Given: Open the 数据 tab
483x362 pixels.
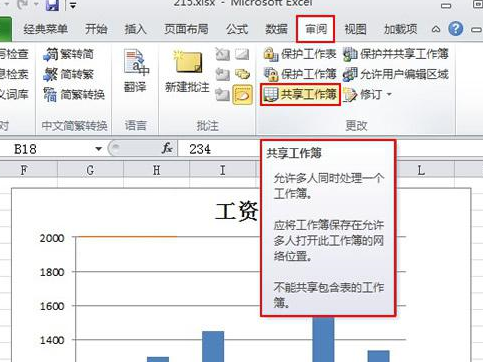Looking at the screenshot, I should tap(276, 29).
